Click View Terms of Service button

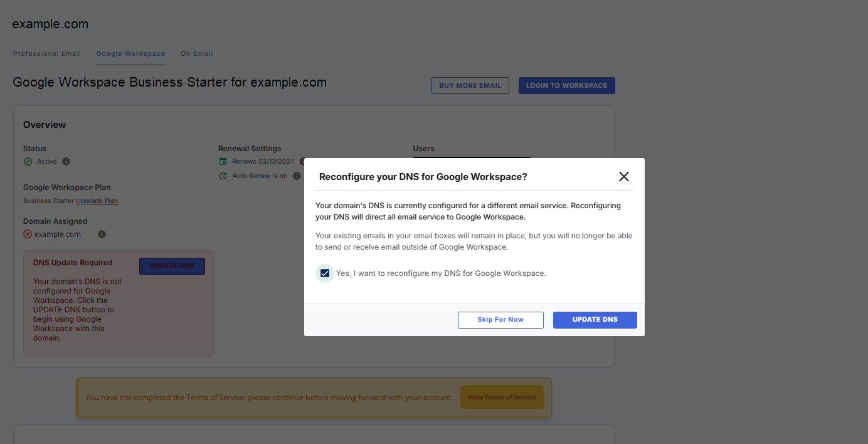pos(502,398)
